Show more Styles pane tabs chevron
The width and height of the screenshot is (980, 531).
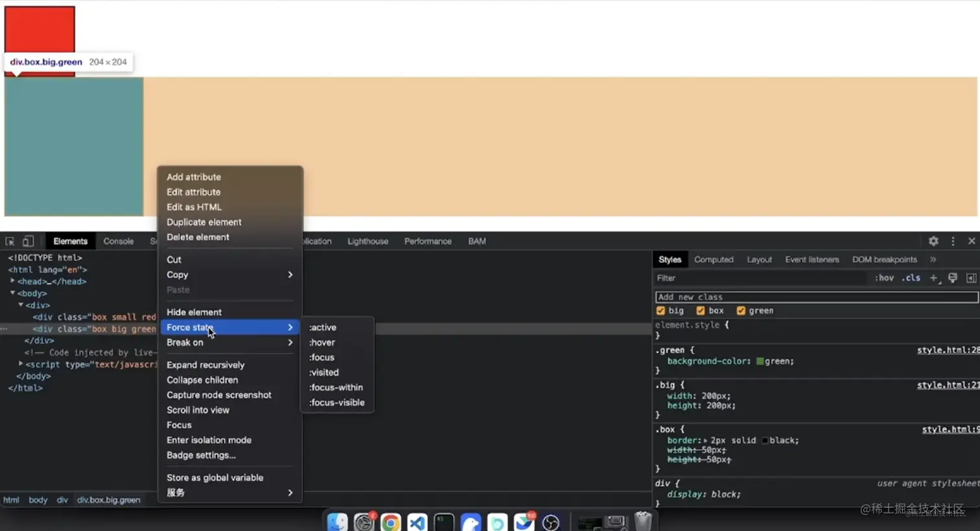[933, 259]
